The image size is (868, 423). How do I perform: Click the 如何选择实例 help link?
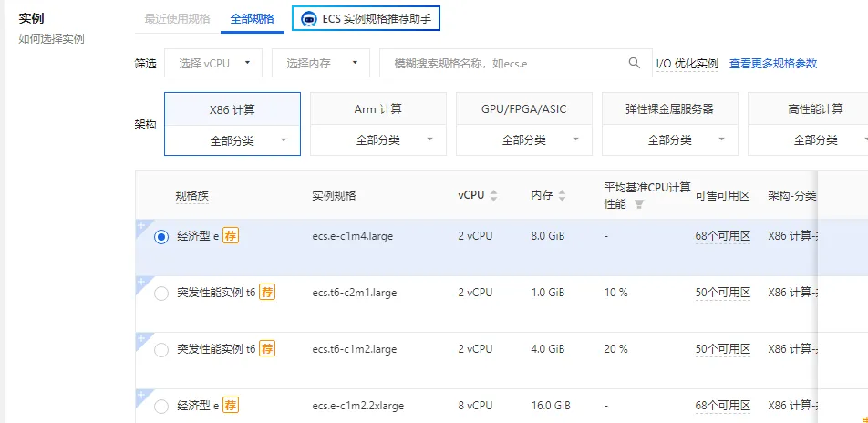click(51, 38)
